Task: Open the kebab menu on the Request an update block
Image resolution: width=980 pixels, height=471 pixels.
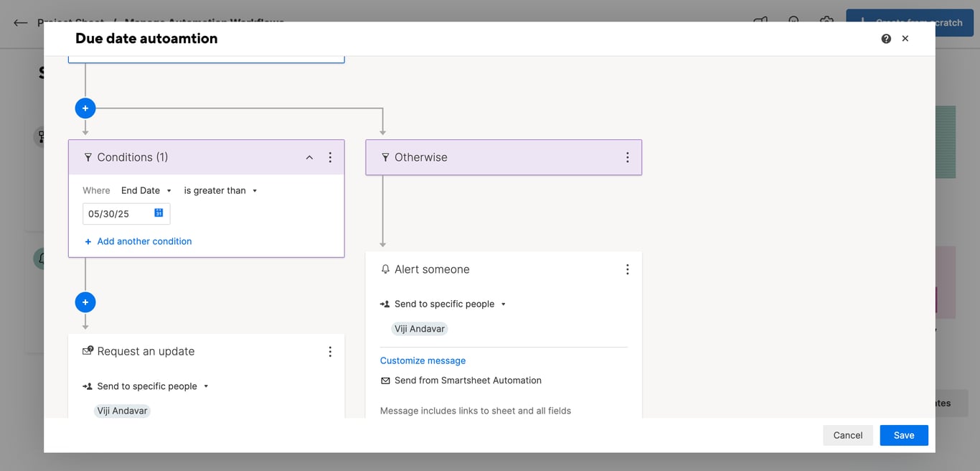Action: (330, 351)
